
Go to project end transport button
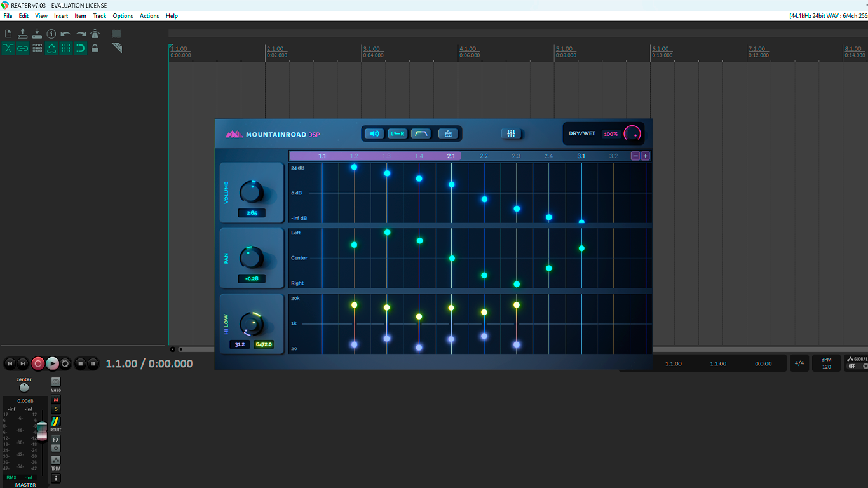[x=23, y=363]
